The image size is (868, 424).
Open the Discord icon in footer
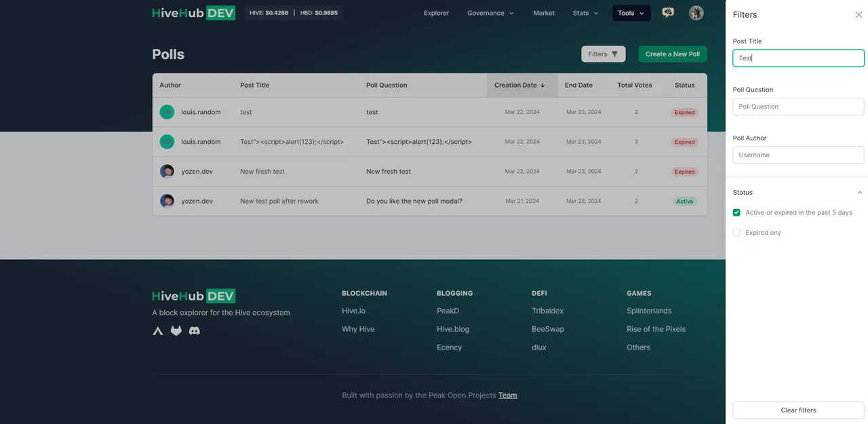pyautogui.click(x=195, y=331)
